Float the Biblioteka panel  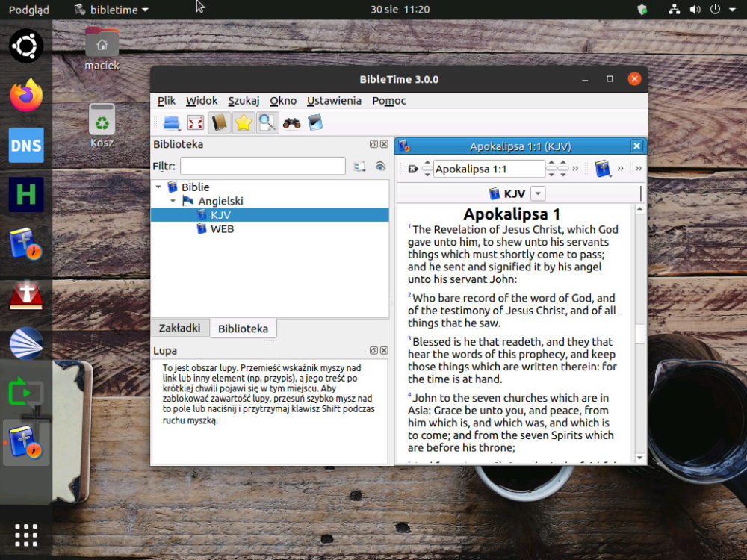point(374,144)
